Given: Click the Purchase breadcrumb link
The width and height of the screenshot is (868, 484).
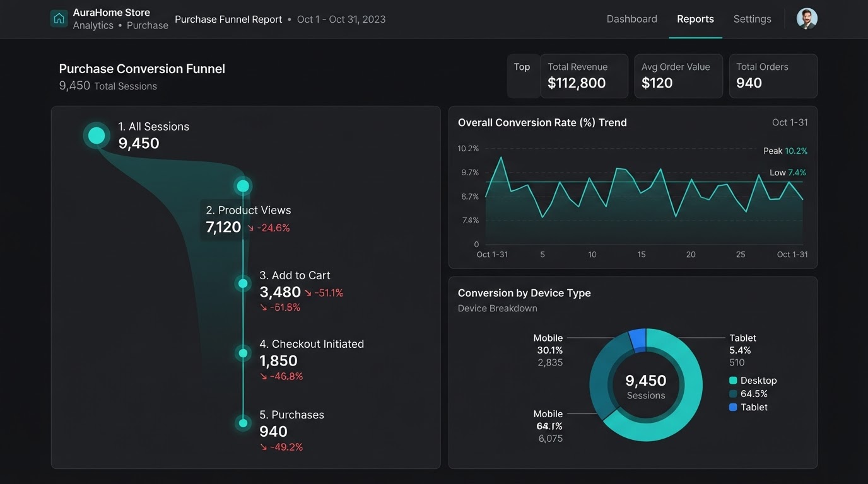Looking at the screenshot, I should point(148,25).
